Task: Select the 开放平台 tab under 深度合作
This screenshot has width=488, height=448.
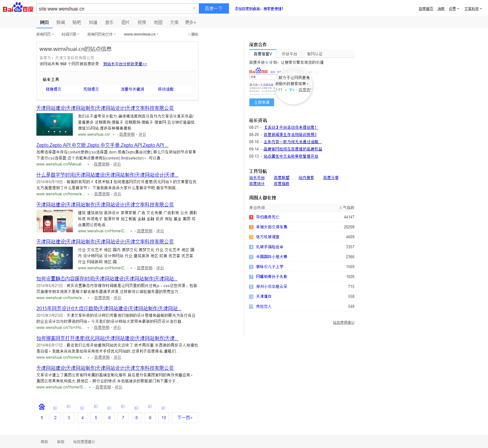Action: (289, 54)
